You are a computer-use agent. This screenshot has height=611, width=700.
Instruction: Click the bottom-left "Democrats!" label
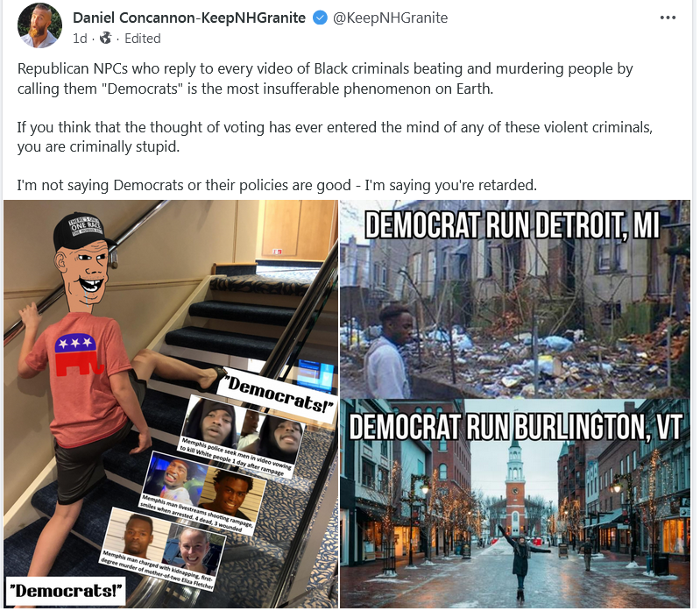[x=66, y=591]
